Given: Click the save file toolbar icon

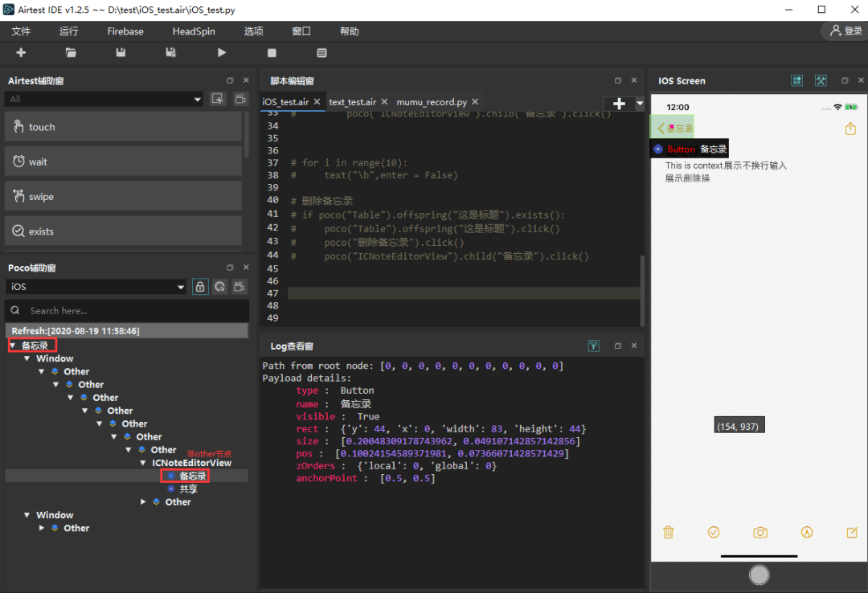Looking at the screenshot, I should pos(121,53).
